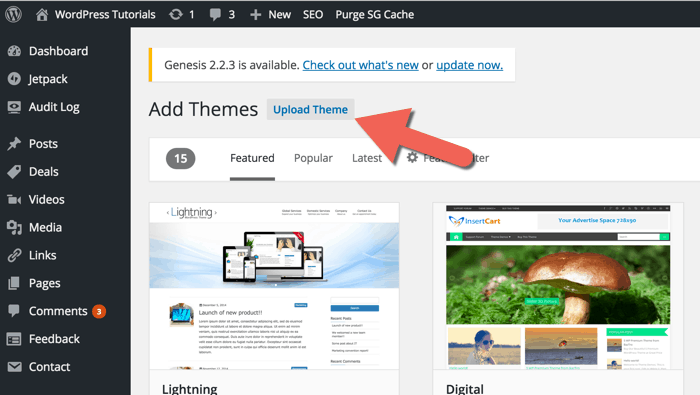
Task: Open the 'Check out what's new' link
Action: [x=361, y=65]
